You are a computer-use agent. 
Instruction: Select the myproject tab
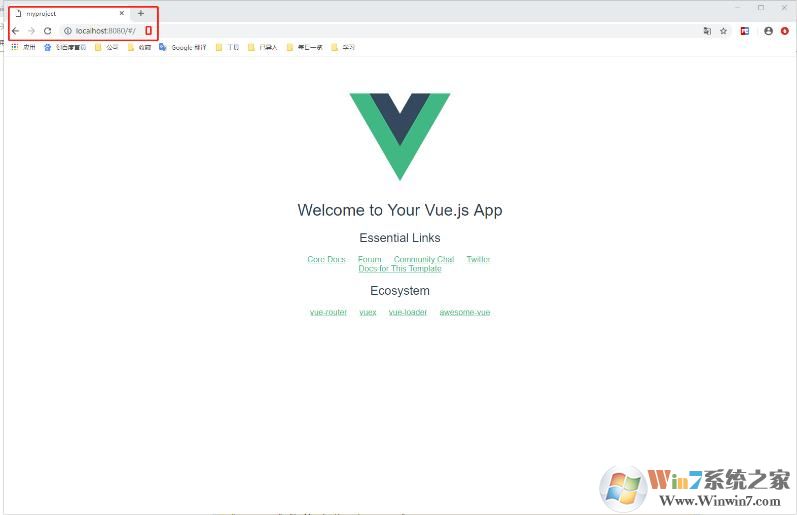(x=70, y=13)
